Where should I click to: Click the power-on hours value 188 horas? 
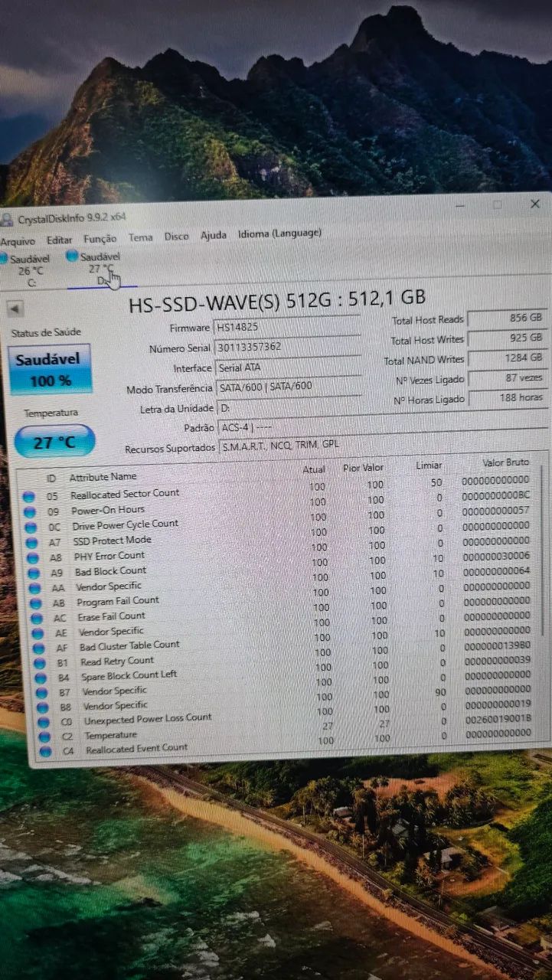tap(507, 398)
